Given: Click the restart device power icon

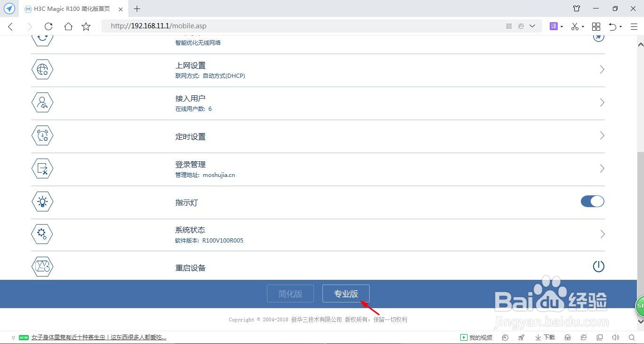Looking at the screenshot, I should 598,266.
